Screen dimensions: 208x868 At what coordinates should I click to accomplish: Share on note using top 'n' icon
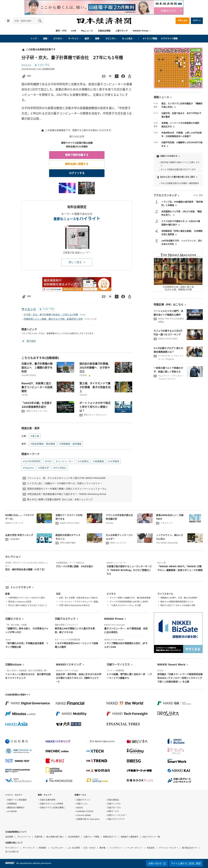[110, 76]
